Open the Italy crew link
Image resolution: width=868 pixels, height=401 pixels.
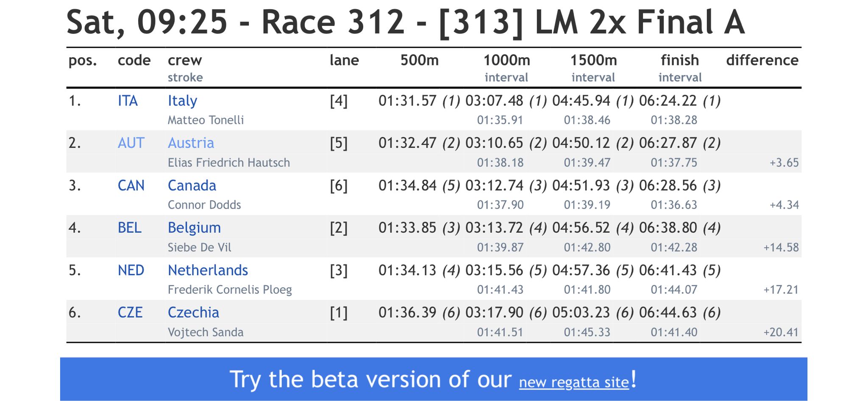pyautogui.click(x=182, y=101)
